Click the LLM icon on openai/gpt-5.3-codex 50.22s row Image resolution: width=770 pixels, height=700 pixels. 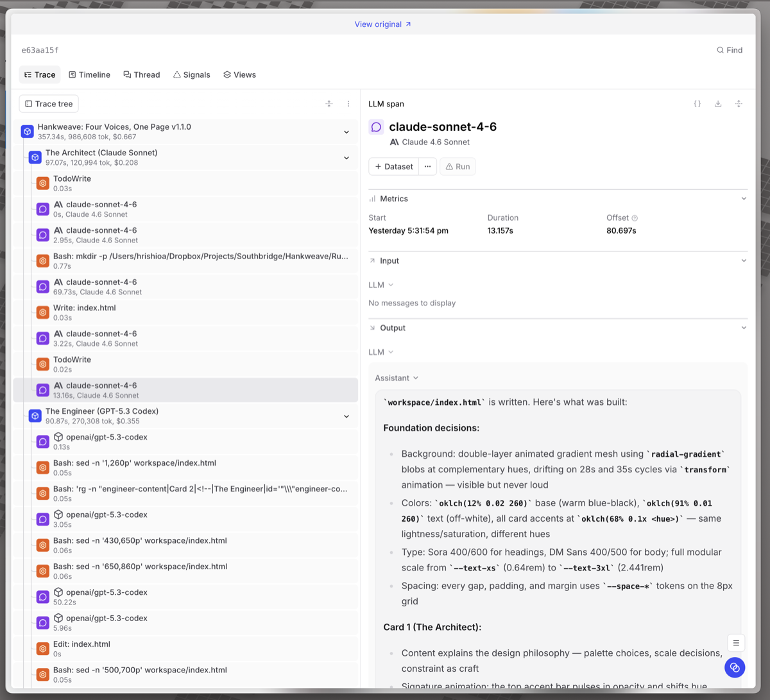[x=43, y=597]
